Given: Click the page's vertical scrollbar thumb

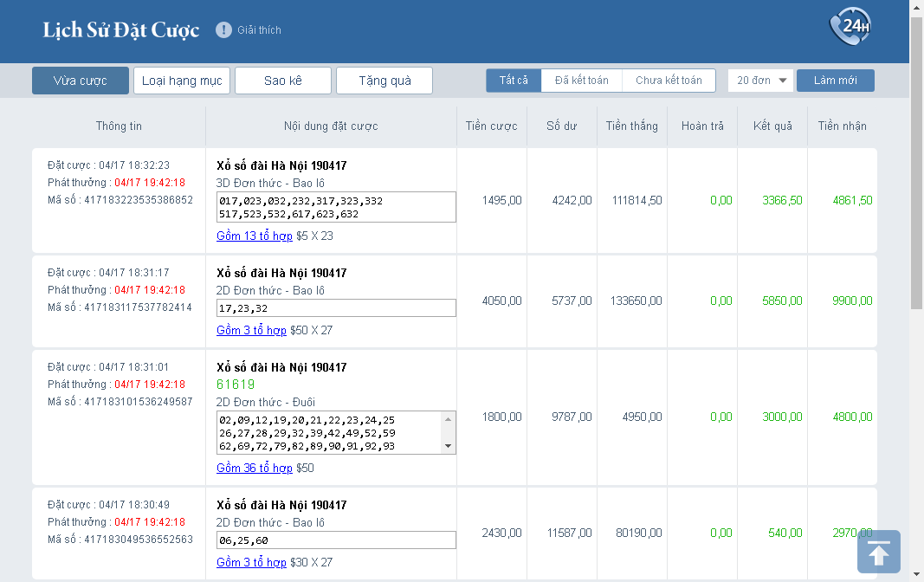Looking at the screenshot, I should [x=917, y=163].
